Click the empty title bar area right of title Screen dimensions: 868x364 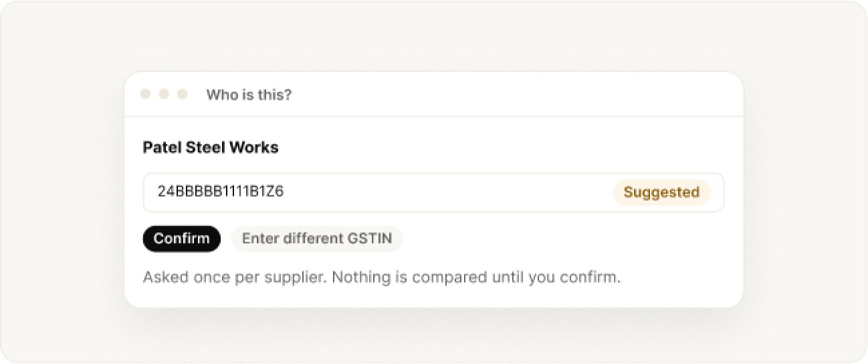click(x=515, y=94)
